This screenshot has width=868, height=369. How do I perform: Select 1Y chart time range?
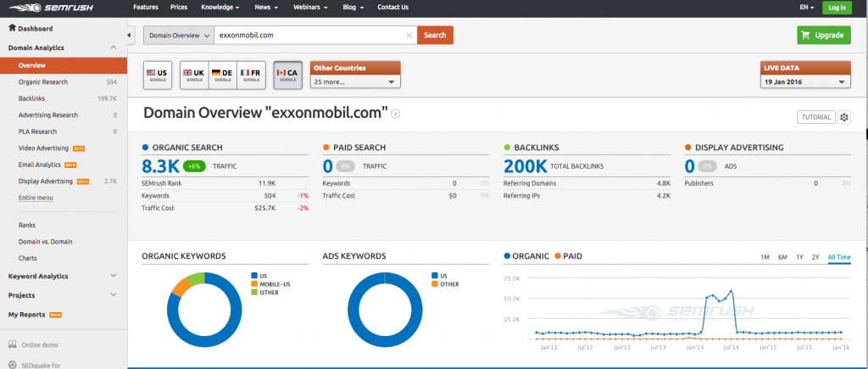tap(799, 257)
